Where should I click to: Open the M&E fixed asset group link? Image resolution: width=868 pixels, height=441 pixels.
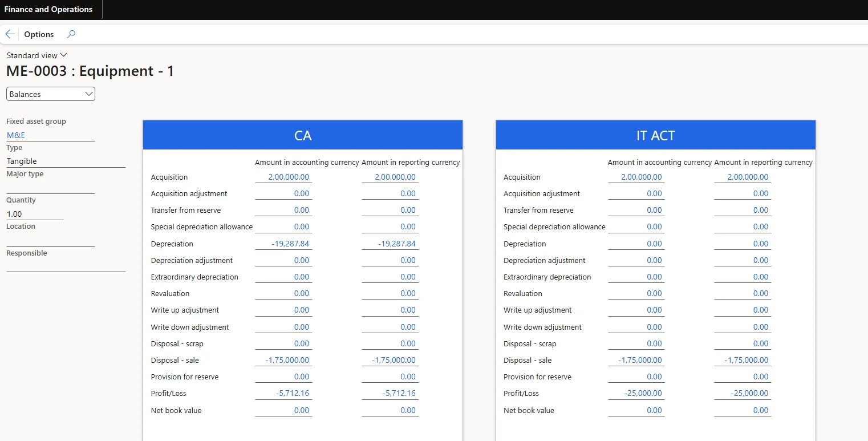[x=16, y=135]
